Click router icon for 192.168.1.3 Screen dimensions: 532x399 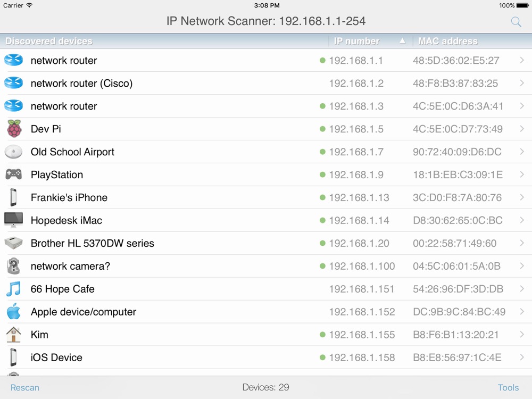[14, 106]
